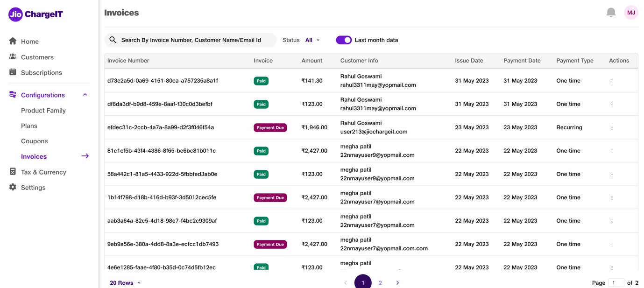Click the Configurations icon in sidebar
The image size is (644, 288).
tap(13, 95)
